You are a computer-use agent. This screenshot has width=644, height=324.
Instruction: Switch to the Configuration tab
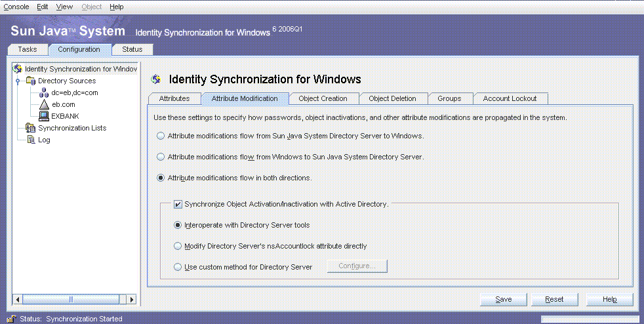(x=79, y=49)
